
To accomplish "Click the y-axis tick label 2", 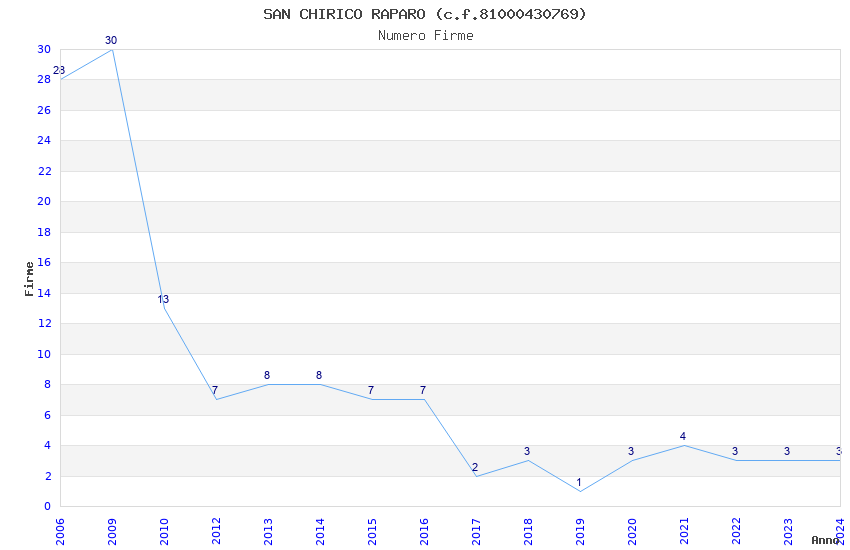I will click(x=48, y=476).
